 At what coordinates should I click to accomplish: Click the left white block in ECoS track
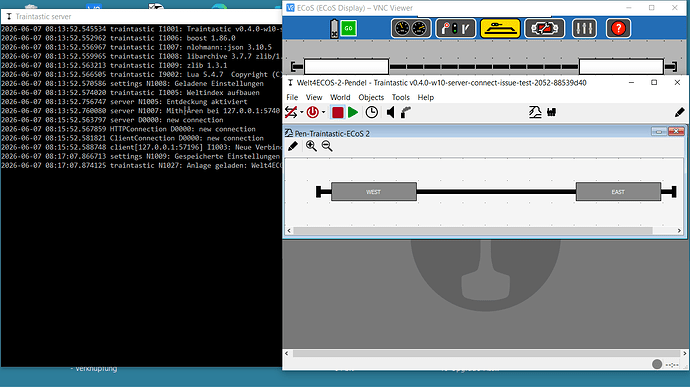click(x=346, y=67)
